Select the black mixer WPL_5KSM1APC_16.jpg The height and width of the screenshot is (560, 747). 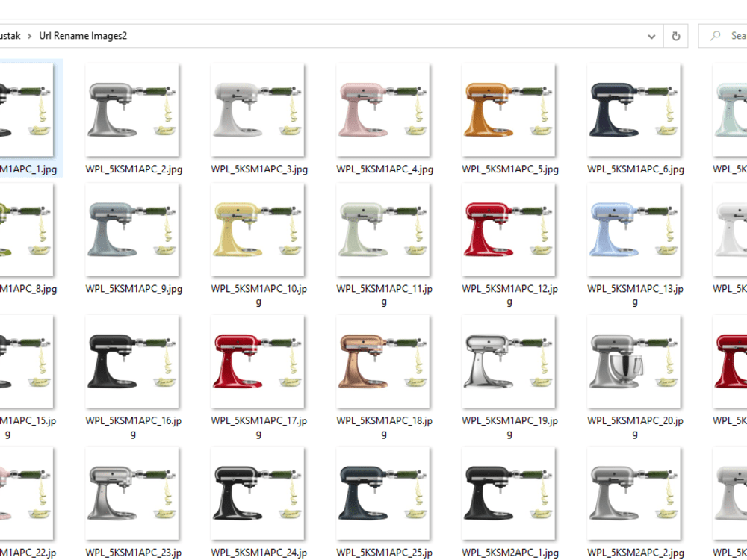(132, 361)
